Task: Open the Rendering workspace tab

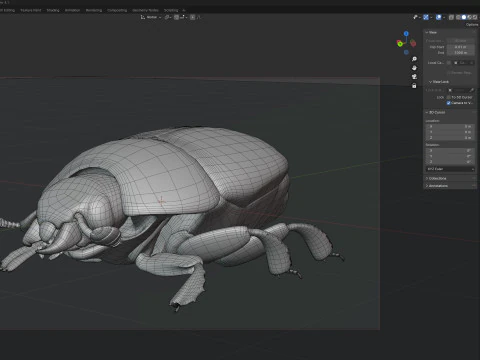Action: [94, 10]
